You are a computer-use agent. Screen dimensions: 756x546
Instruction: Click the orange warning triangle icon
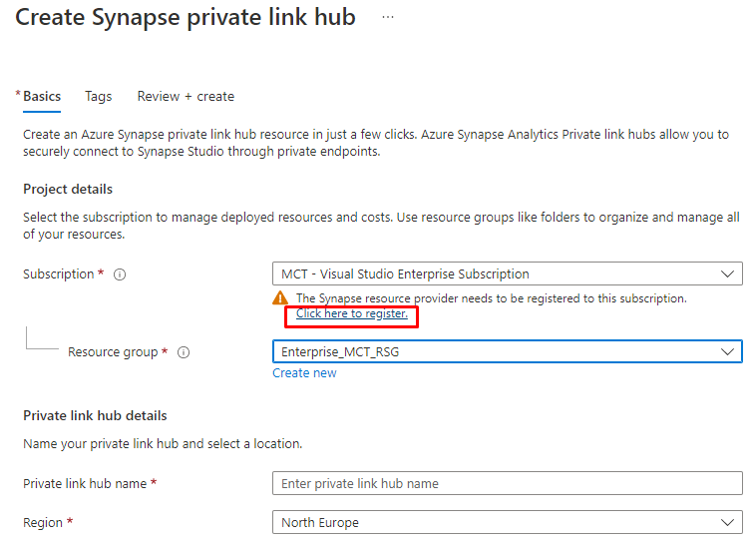tap(281, 298)
